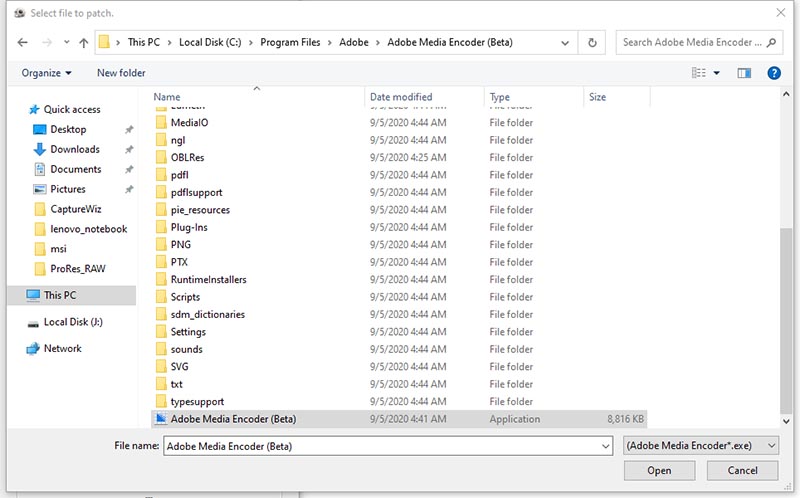Select the pdflsupport folder icon

click(x=161, y=192)
